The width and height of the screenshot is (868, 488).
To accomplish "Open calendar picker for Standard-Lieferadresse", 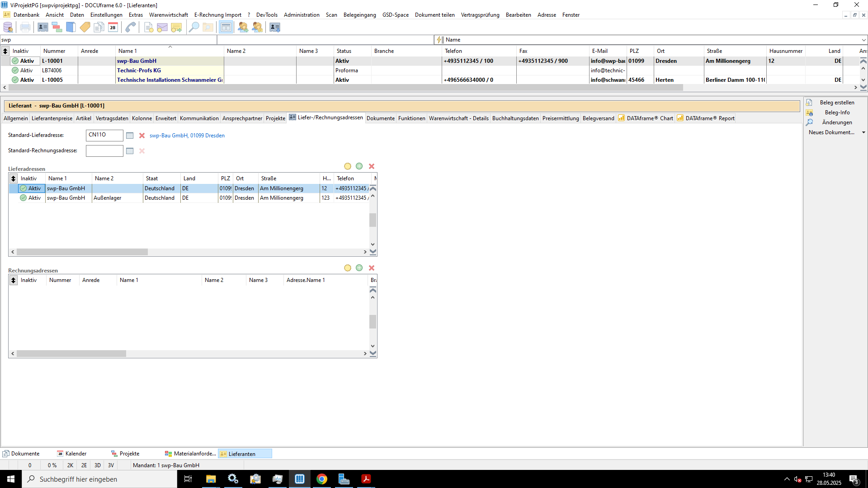I will pos(130,136).
